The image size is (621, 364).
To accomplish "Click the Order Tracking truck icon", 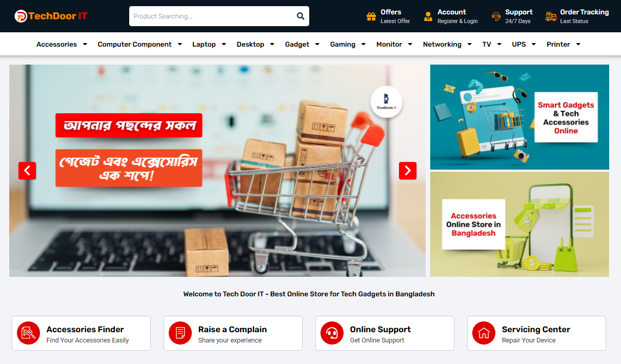I will tap(551, 16).
